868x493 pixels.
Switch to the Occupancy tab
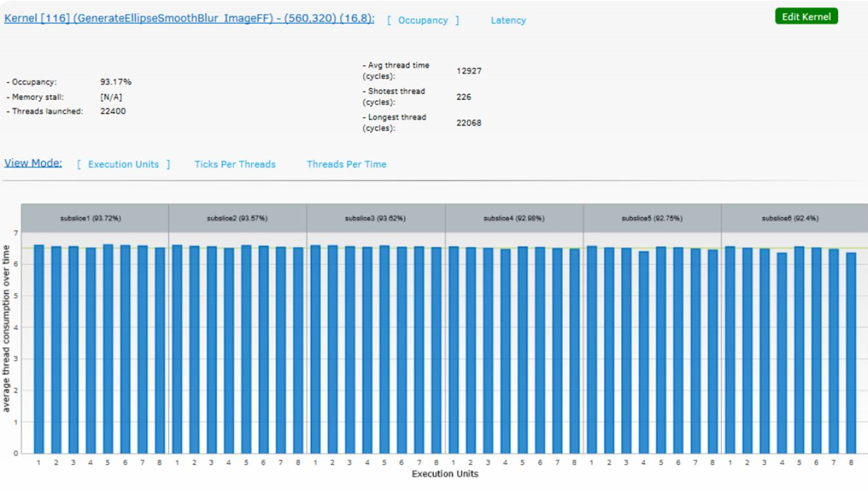(423, 21)
